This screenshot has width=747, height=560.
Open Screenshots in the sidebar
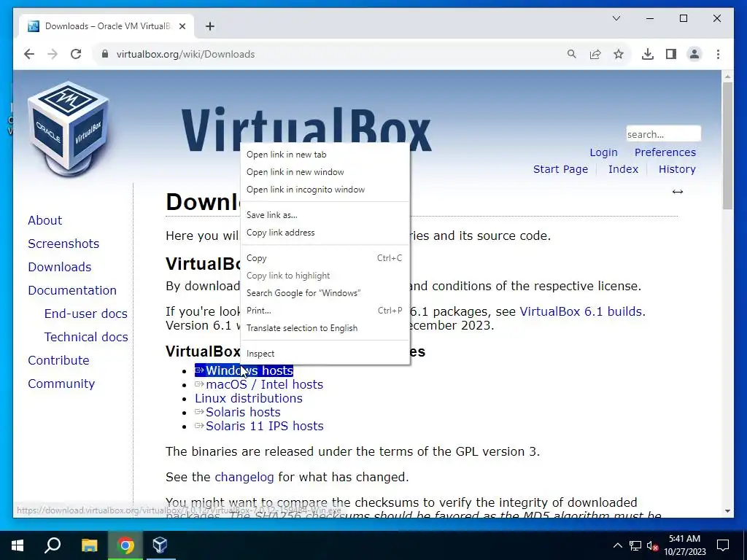point(63,244)
